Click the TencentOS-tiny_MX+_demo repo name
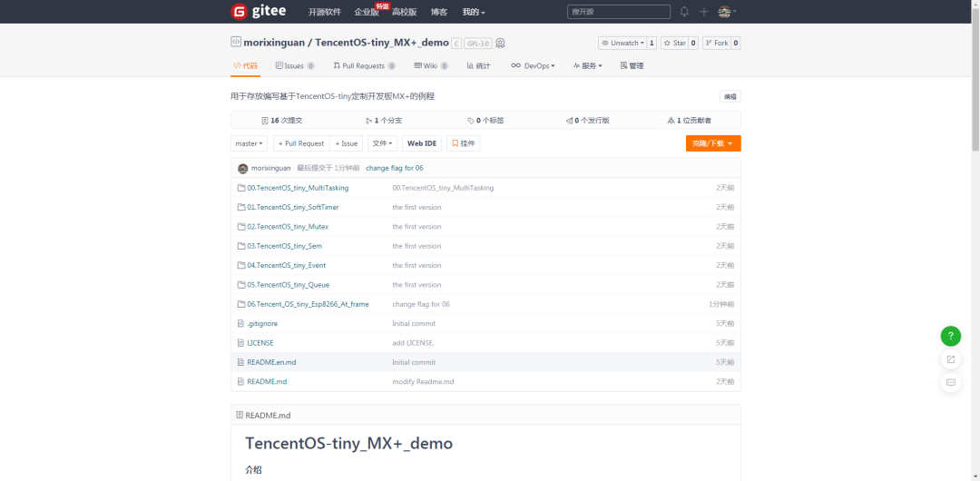This screenshot has width=980, height=481. 382,43
